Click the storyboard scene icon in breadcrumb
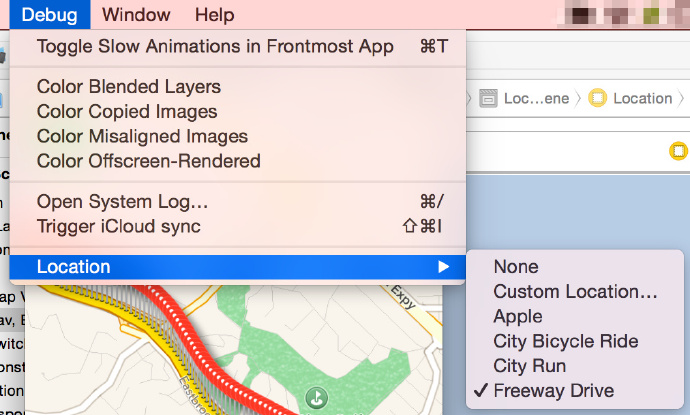690x415 pixels. (x=489, y=98)
